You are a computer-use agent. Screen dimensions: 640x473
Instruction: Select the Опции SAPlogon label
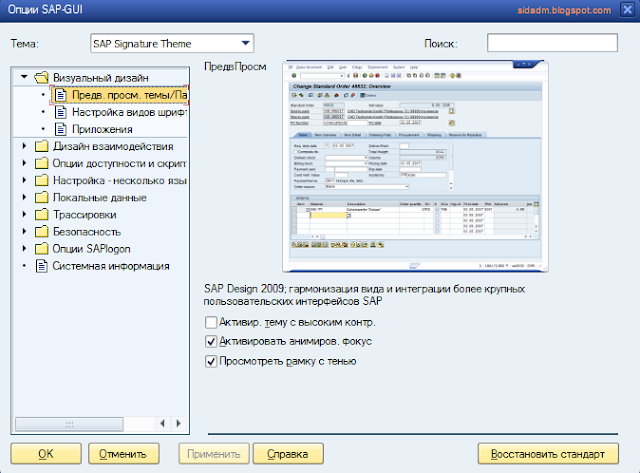click(91, 249)
